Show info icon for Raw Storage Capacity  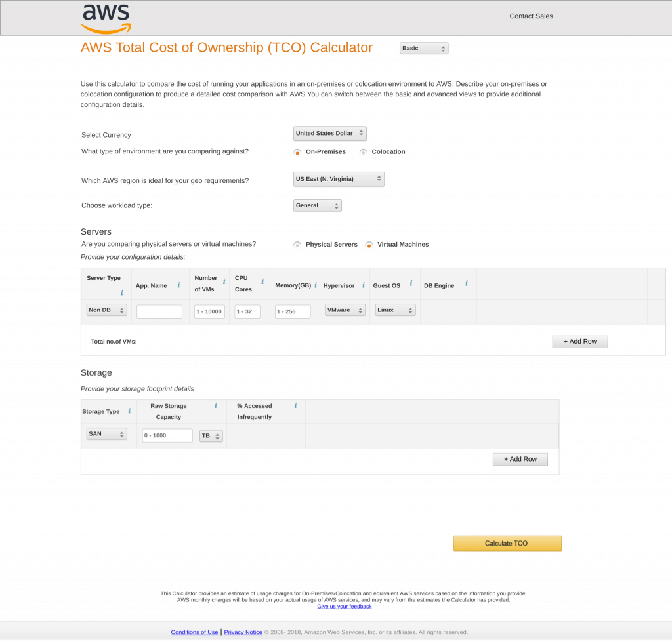[x=215, y=405]
